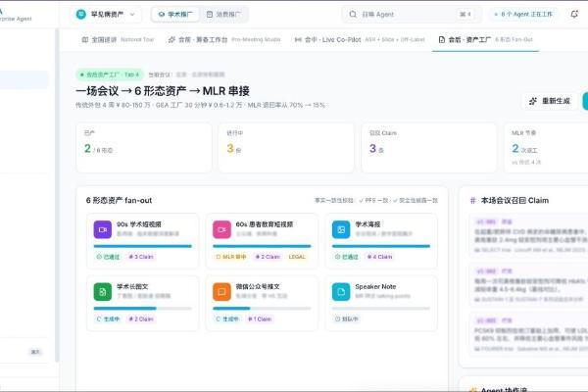The image size is (588, 392).
Task: Click the MLR 审中 status tag
Action: tap(231, 257)
